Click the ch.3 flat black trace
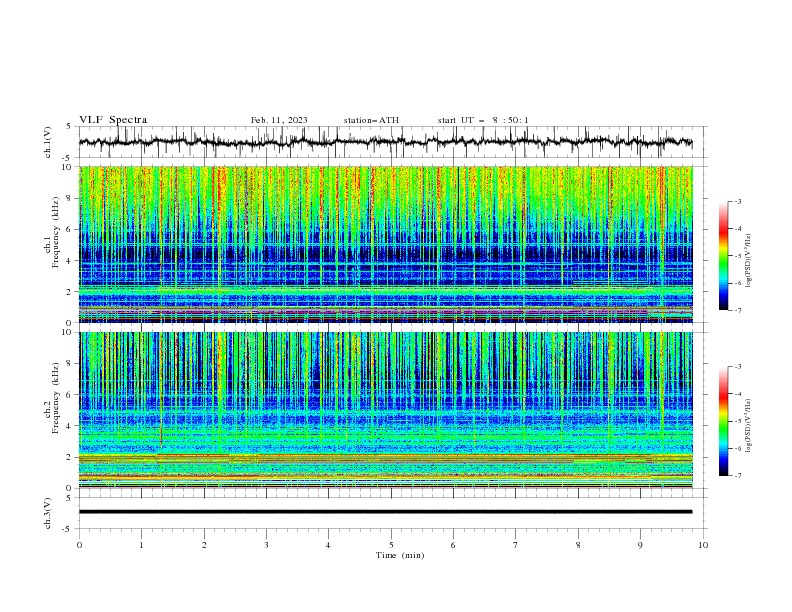Image resolution: width=792 pixels, height=612 pixels. click(x=385, y=512)
